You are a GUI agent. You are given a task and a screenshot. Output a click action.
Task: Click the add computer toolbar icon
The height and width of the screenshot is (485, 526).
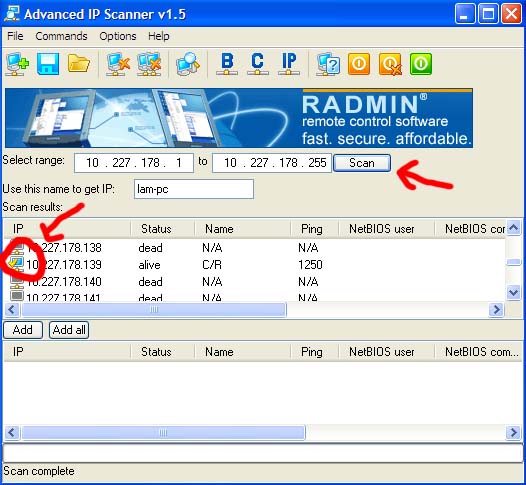tap(17, 64)
